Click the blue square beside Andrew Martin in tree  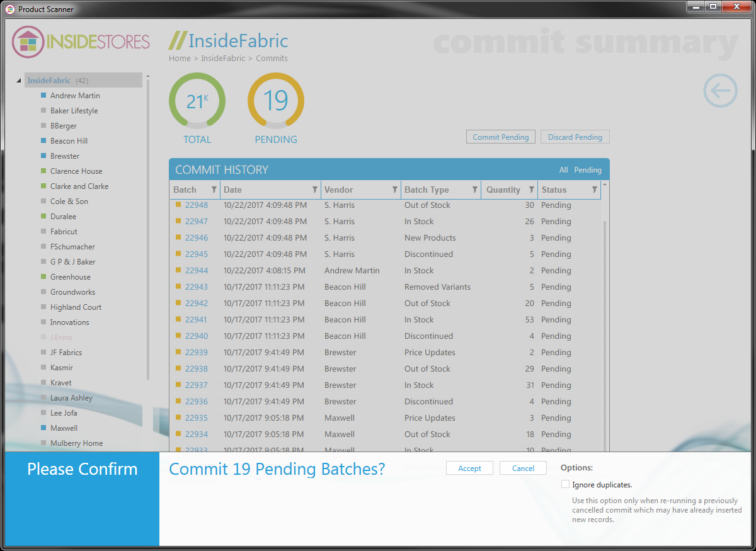coord(43,96)
